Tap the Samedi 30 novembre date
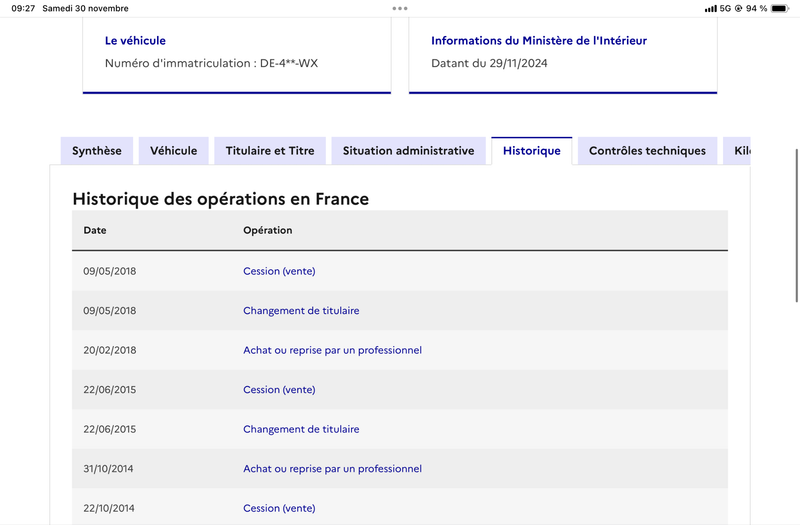Viewport: 800px width, 525px height. click(x=85, y=8)
